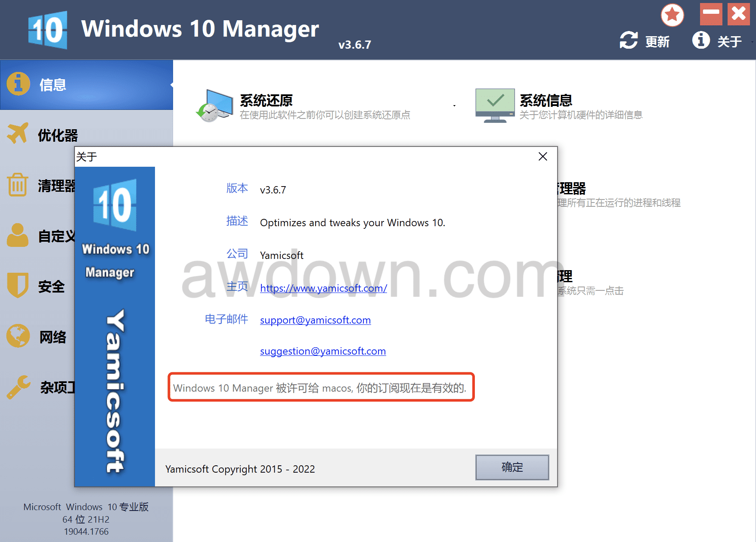
Task: Open 关于 via the info circle icon
Action: 701,40
